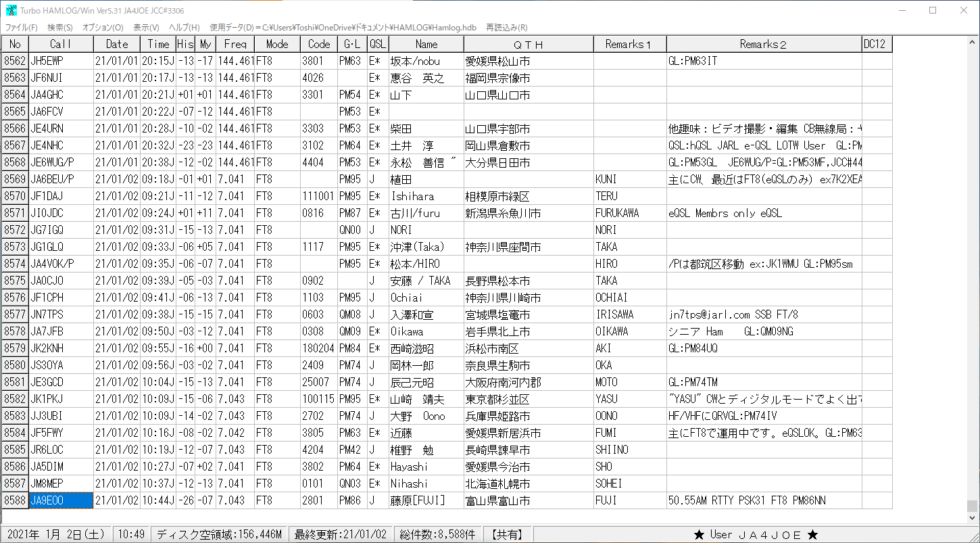The width and height of the screenshot is (980, 543).
Task: Select call sign JE6WUG/P
Action: [x=61, y=162]
